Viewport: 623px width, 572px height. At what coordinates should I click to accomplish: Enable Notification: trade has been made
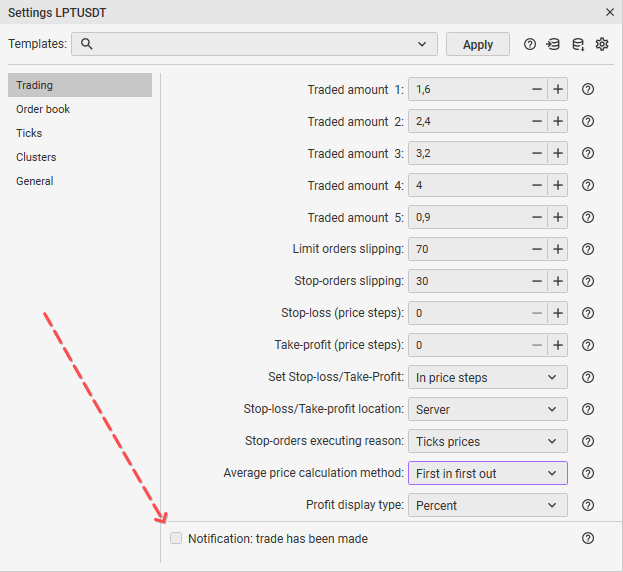[x=176, y=538]
